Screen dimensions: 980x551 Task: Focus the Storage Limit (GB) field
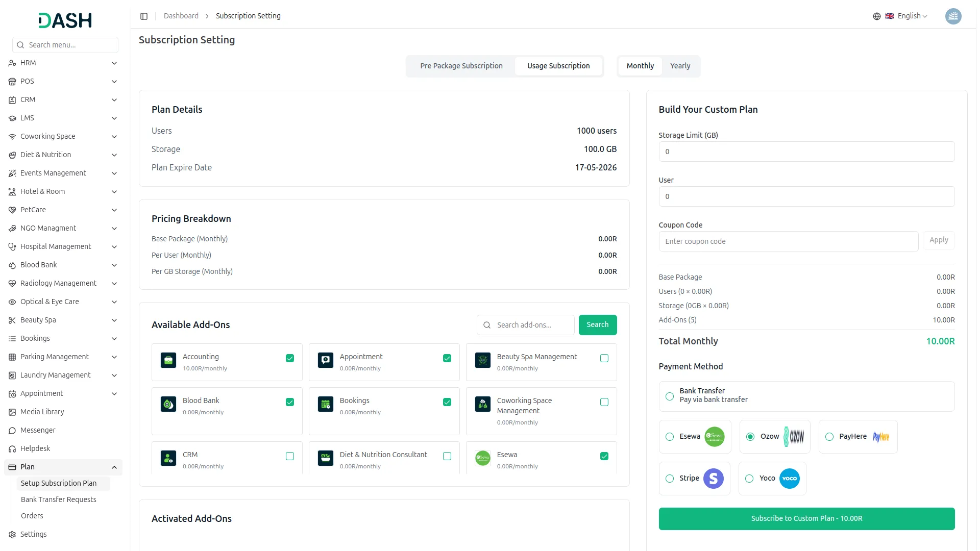click(806, 152)
